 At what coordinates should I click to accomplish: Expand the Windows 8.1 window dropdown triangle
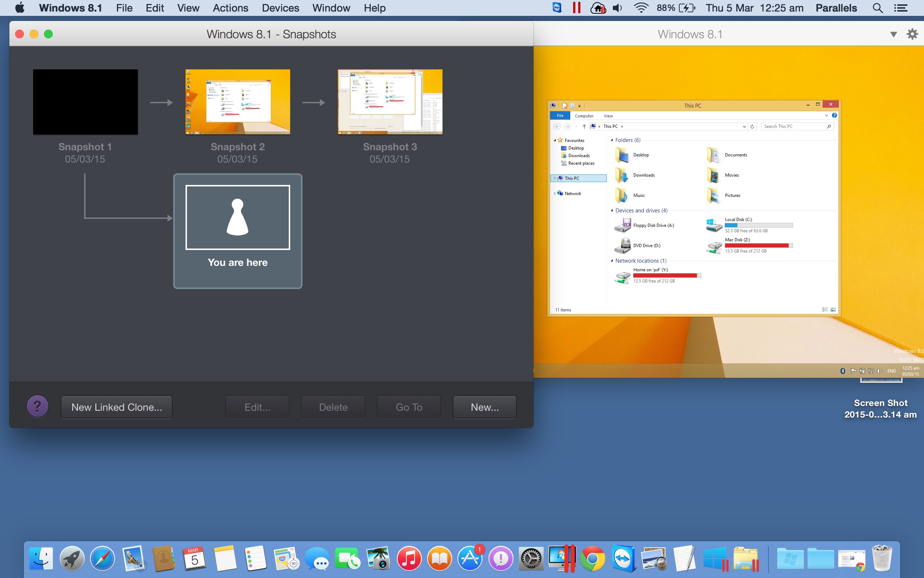click(x=893, y=34)
